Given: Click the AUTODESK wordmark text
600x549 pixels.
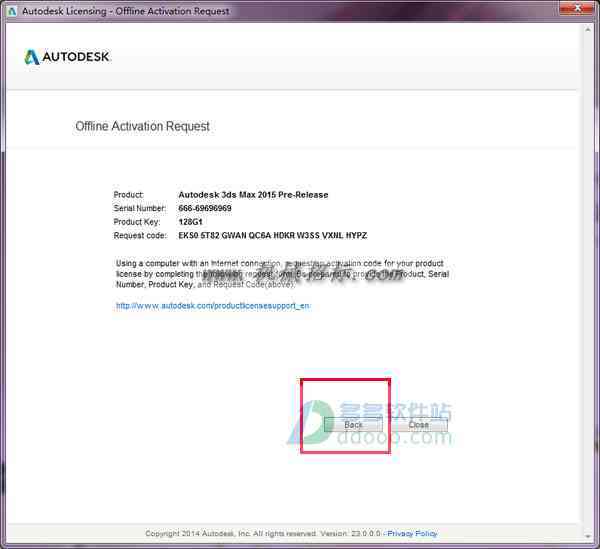Looking at the screenshot, I should [75, 57].
